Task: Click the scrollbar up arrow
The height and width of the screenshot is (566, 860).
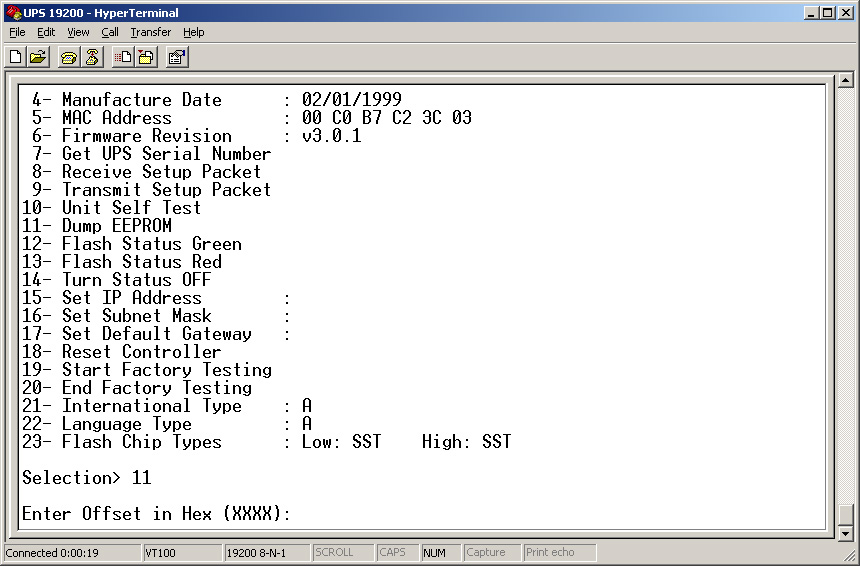Action: point(846,81)
